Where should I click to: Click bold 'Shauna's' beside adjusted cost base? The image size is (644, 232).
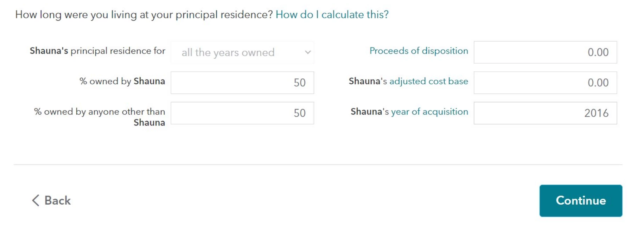(368, 81)
